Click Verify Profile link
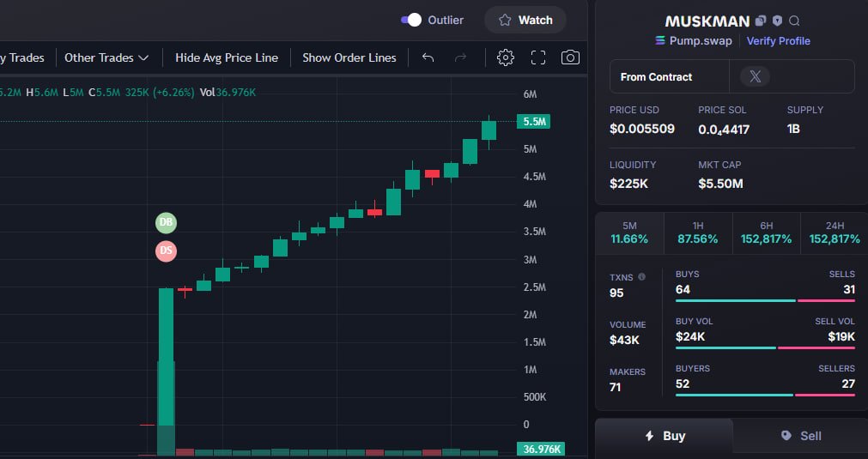This screenshot has width=868, height=459. (779, 41)
